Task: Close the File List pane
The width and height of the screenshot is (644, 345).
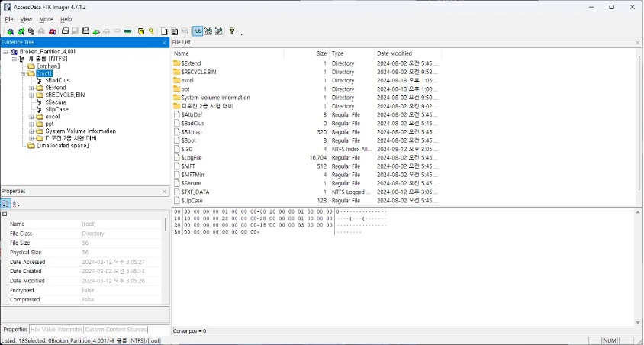Action: (x=637, y=42)
